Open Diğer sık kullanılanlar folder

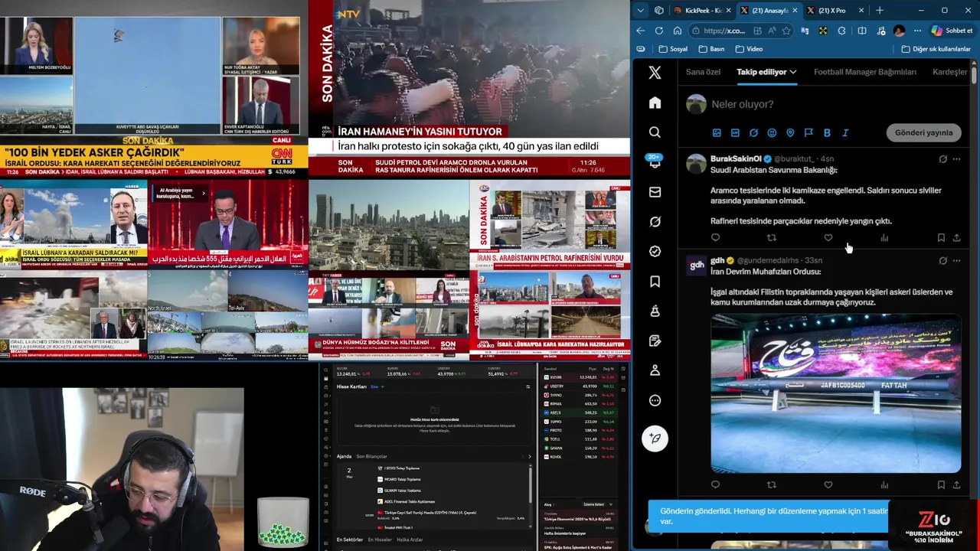click(936, 49)
